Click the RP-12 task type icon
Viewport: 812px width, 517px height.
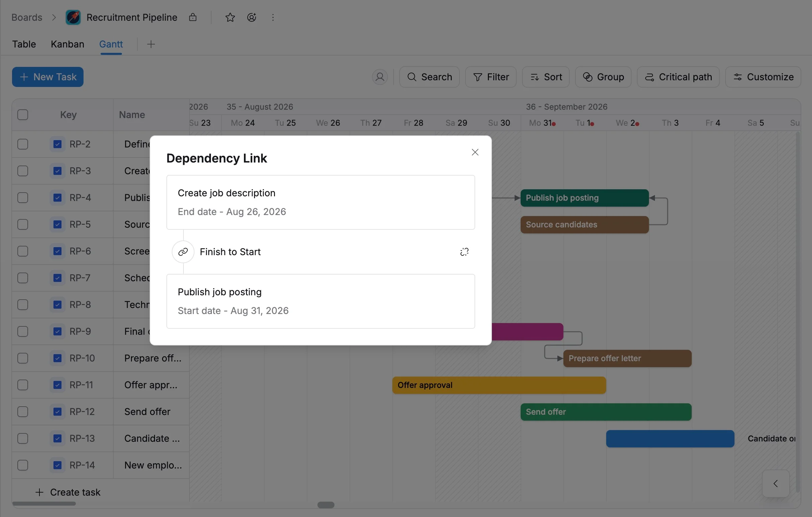point(57,412)
